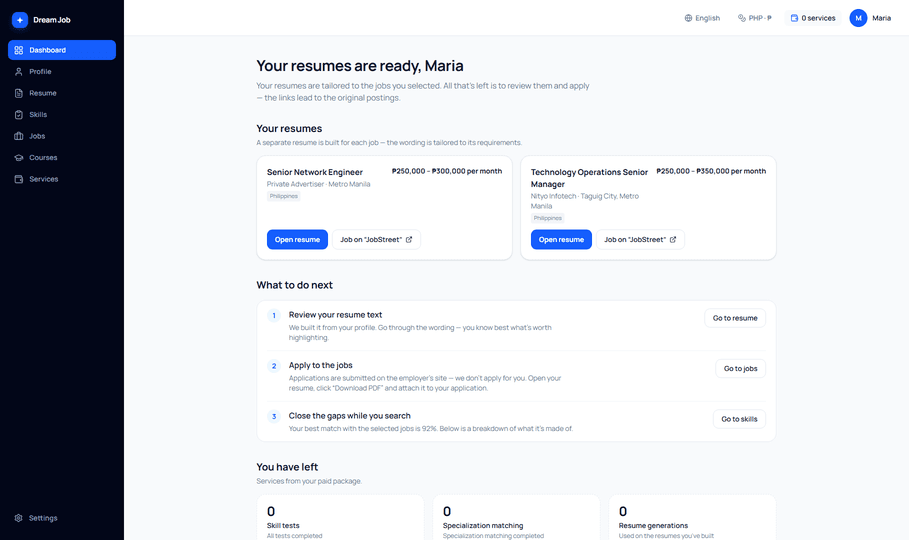Open JobStreet posting for Technology Operations Senior Manager

click(x=640, y=240)
